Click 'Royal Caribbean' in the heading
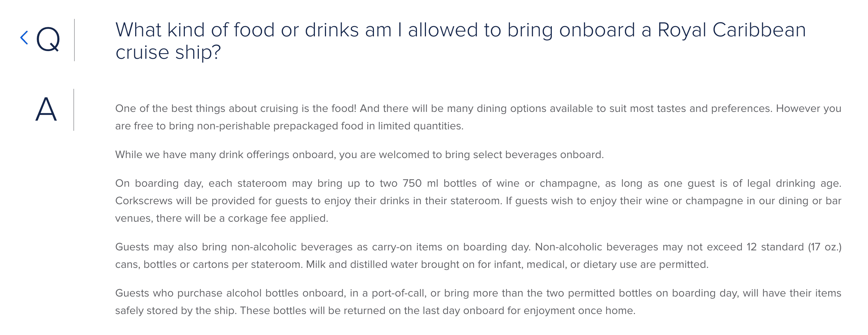868x335 pixels. pos(732,30)
